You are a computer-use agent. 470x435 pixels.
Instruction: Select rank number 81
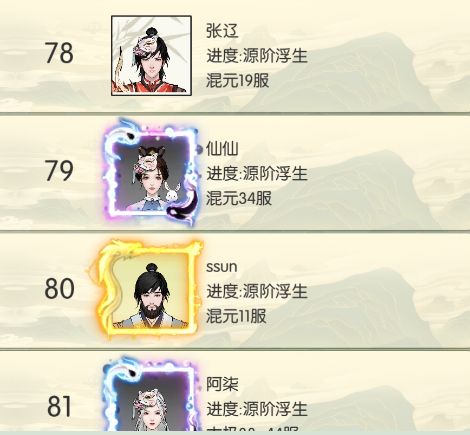tap(59, 406)
